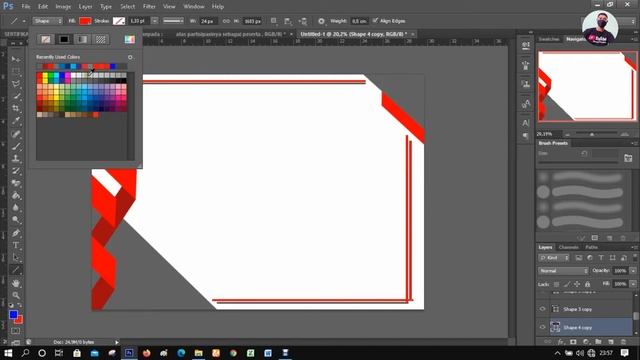Switch to the Channels tab
This screenshot has width=640, height=360.
568,247
